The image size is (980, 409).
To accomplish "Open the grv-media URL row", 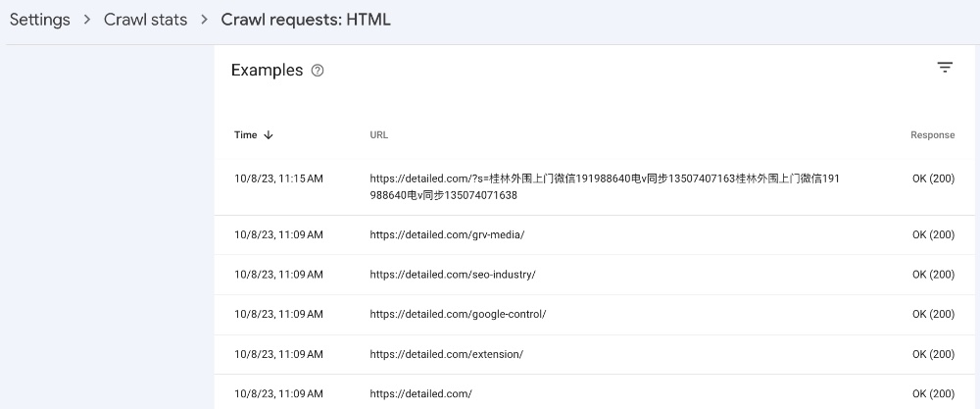I will tap(594, 235).
